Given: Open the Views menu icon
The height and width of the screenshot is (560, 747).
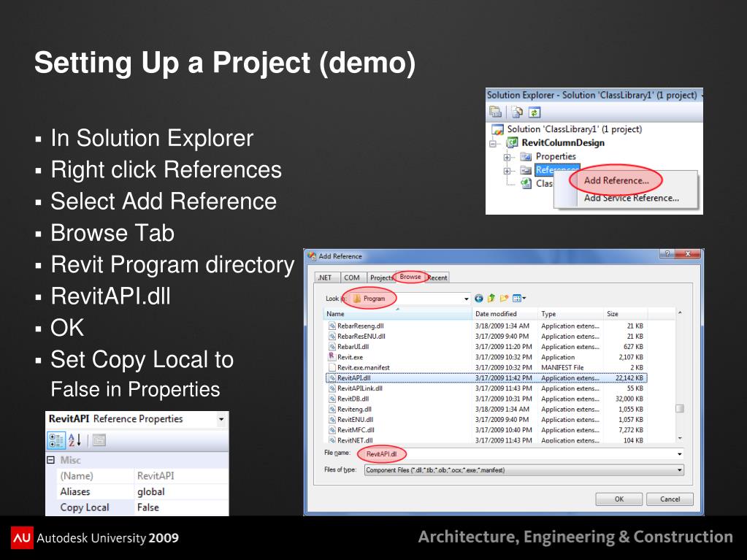Looking at the screenshot, I should click(518, 299).
